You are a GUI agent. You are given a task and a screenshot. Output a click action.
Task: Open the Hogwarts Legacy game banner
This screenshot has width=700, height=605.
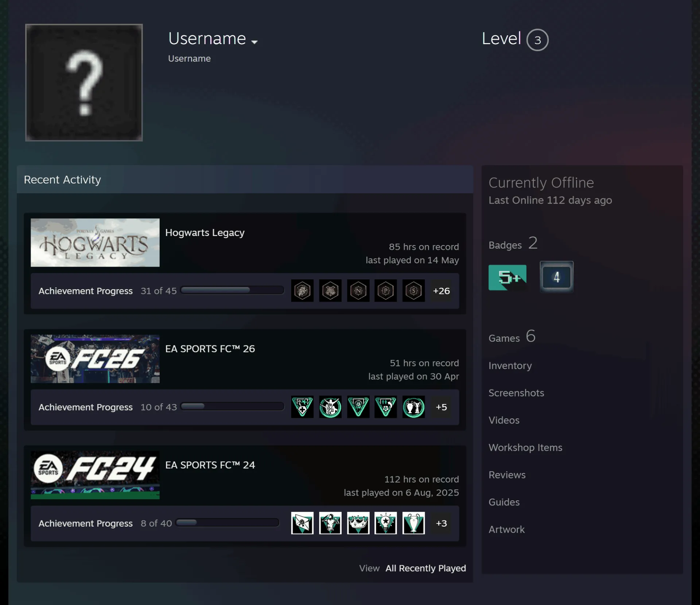tap(95, 243)
